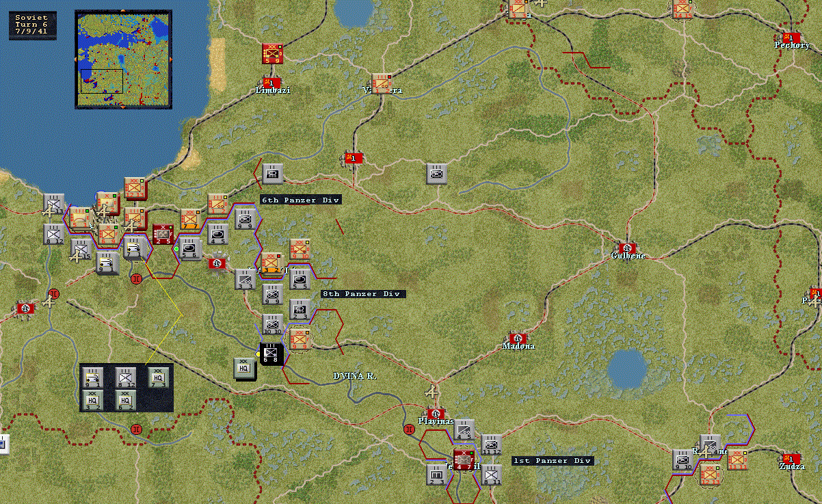Click the Madona city flag marker
The image size is (822, 504).
(517, 338)
